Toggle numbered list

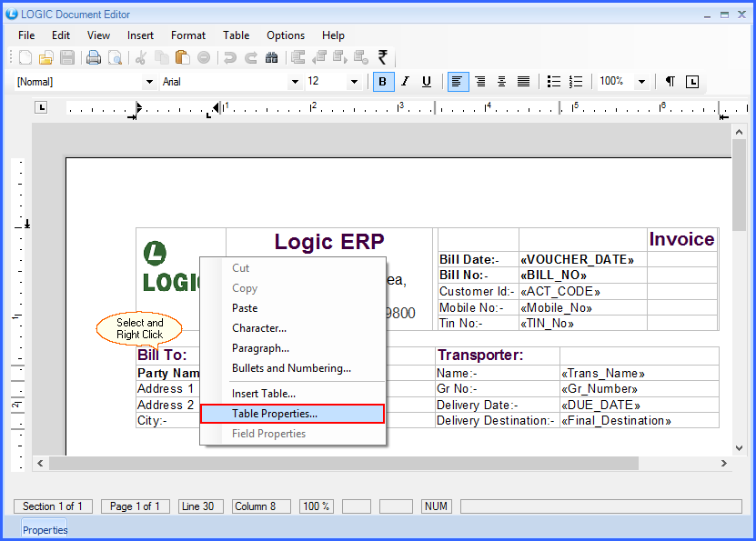[576, 82]
